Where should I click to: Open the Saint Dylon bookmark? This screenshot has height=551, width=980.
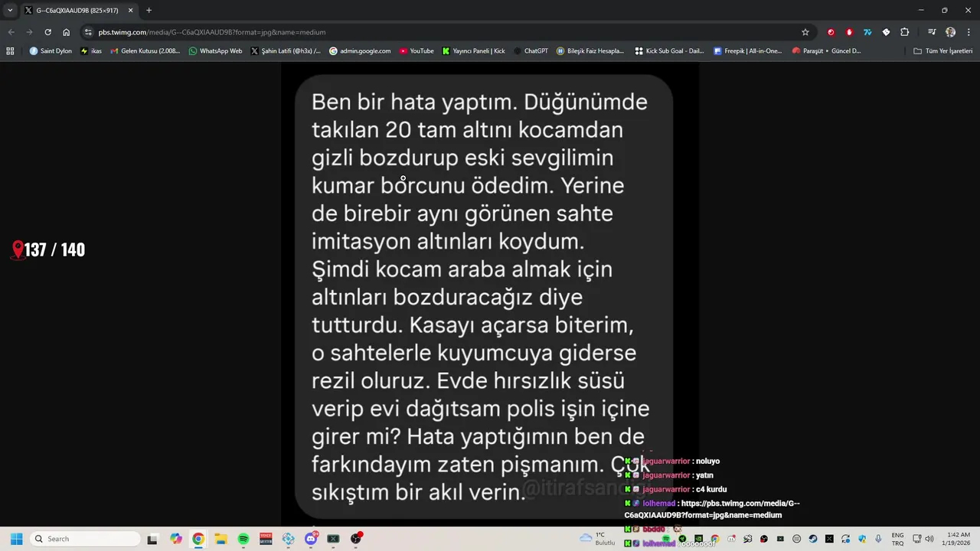tap(51, 51)
